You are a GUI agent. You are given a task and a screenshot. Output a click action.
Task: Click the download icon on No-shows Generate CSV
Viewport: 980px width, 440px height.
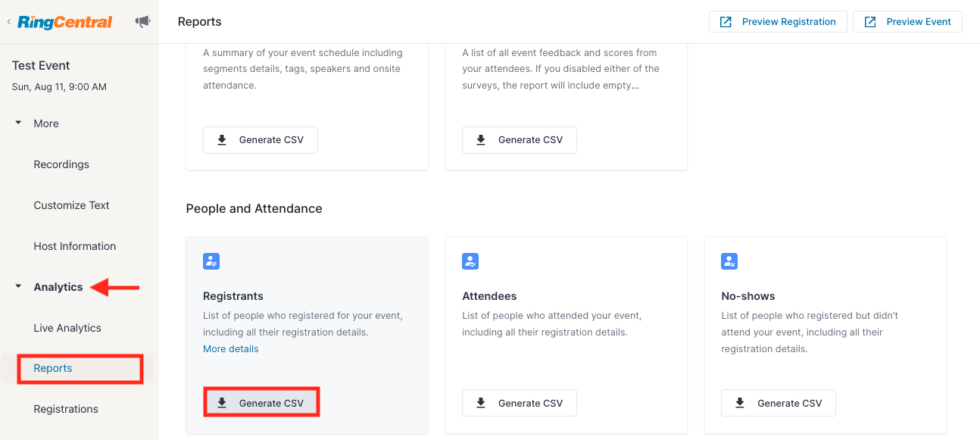(740, 403)
